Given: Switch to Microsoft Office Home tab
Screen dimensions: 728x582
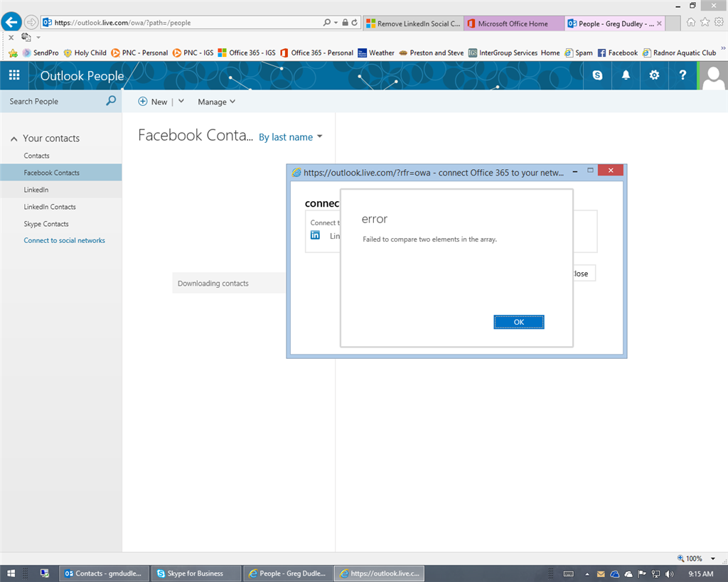Looking at the screenshot, I should (513, 23).
